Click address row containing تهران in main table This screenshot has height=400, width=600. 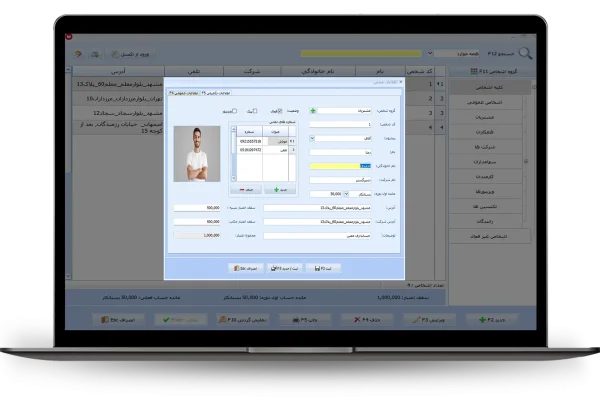119,99
